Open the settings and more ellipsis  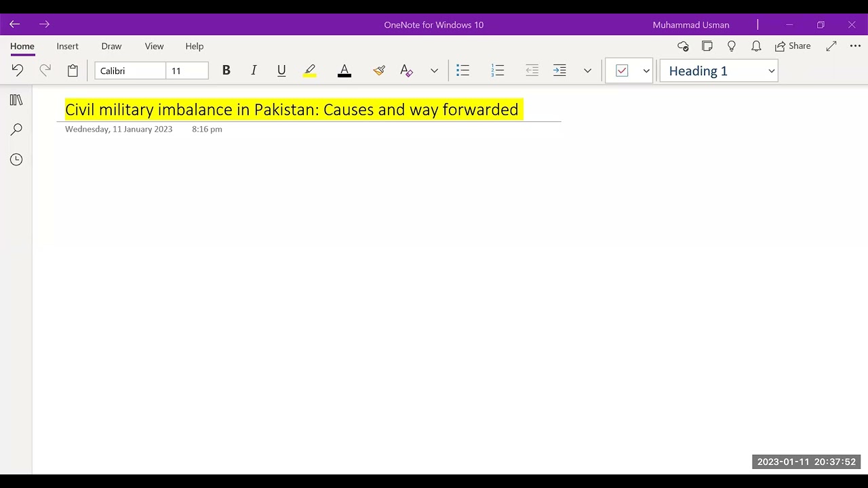coord(855,46)
